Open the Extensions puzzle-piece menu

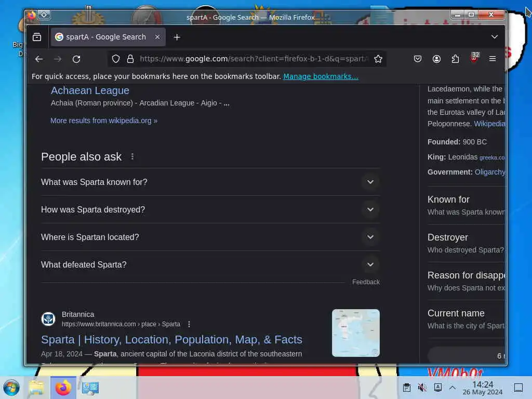point(455,59)
